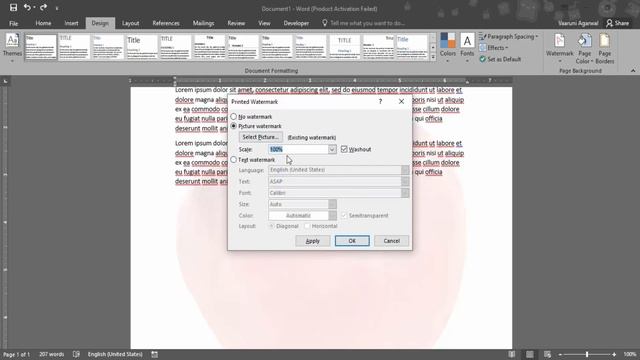Toggle the Semitransparent checkbox
This screenshot has height=360, width=640.
click(x=344, y=215)
